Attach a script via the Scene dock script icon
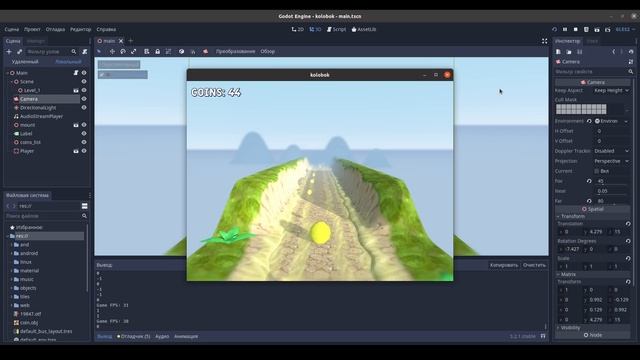 coord(84,52)
